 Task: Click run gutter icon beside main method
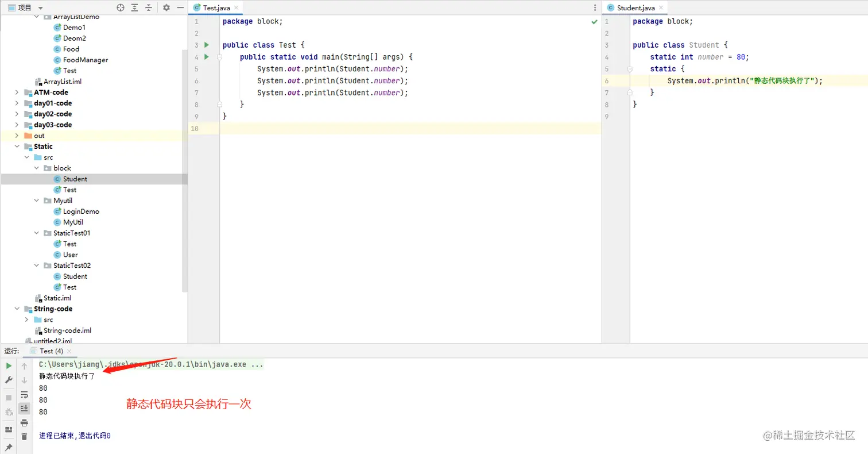point(207,57)
